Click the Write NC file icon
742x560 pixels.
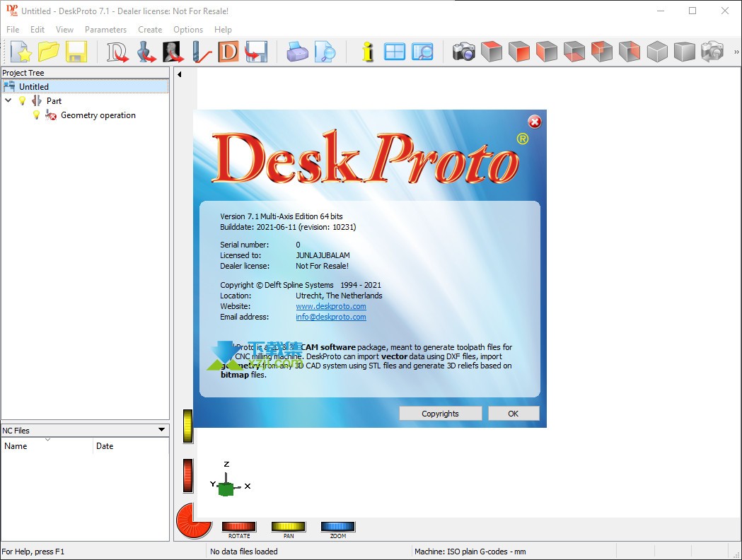pos(256,51)
